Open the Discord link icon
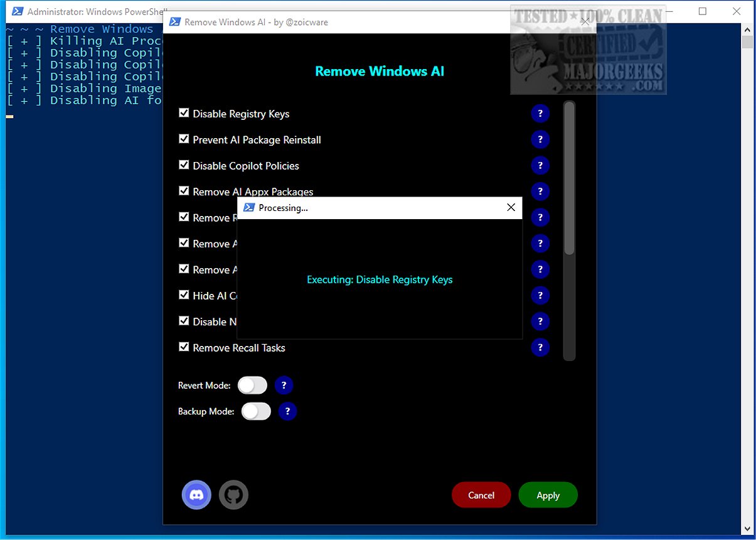The image size is (756, 540). (196, 495)
